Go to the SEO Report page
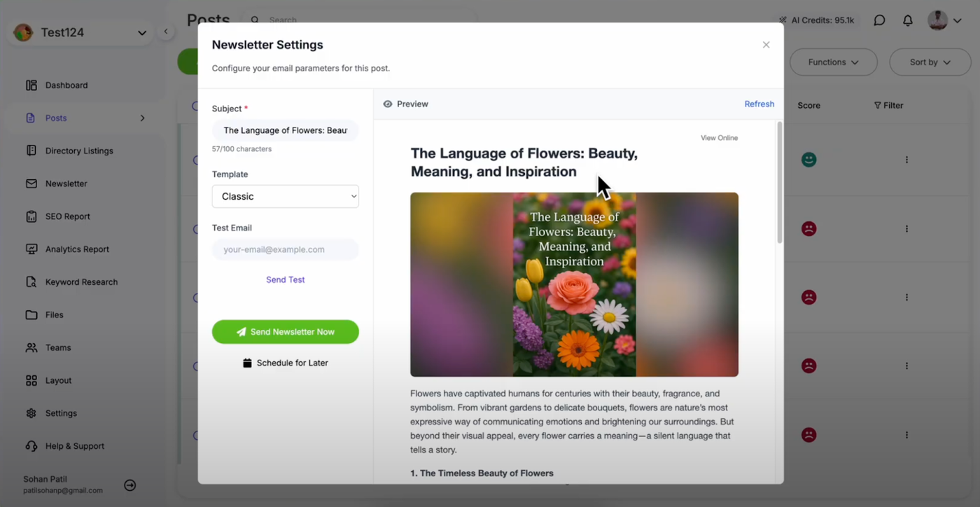 click(x=67, y=216)
